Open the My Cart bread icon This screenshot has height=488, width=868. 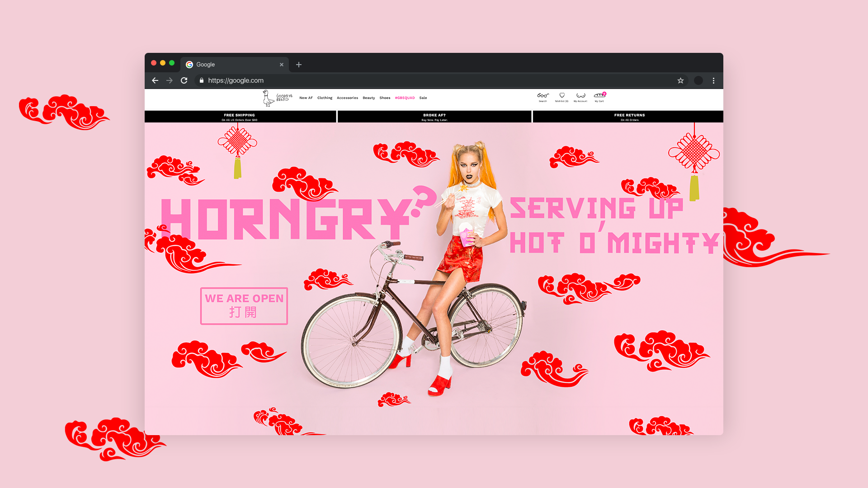click(x=599, y=96)
